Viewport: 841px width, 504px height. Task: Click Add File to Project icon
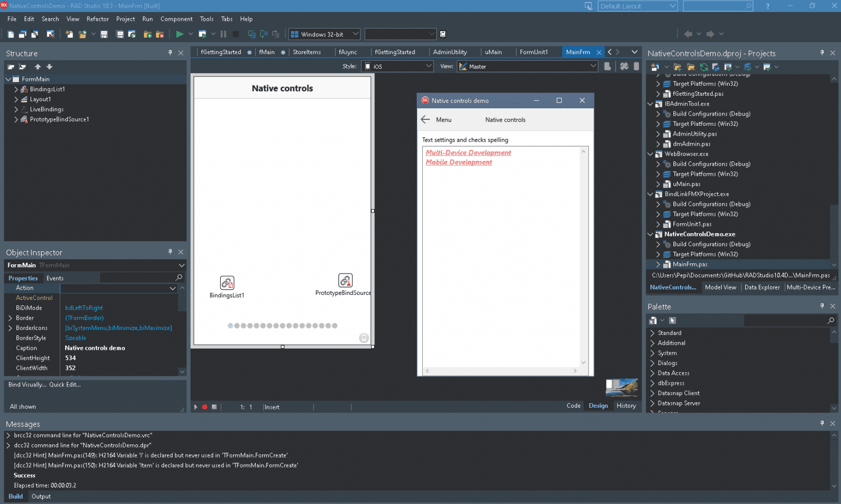click(x=147, y=34)
